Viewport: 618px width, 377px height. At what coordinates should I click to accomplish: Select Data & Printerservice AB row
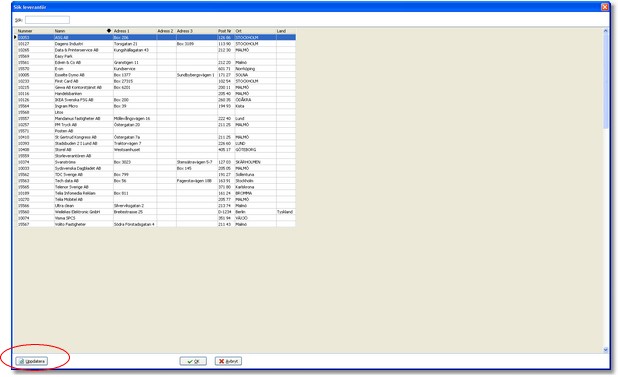click(x=156, y=50)
